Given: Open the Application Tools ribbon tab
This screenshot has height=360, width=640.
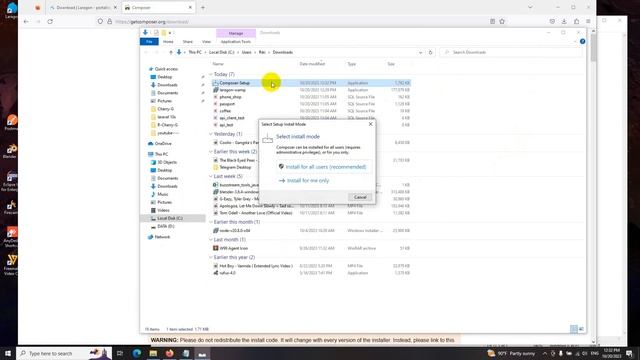Looking at the screenshot, I should (236, 42).
